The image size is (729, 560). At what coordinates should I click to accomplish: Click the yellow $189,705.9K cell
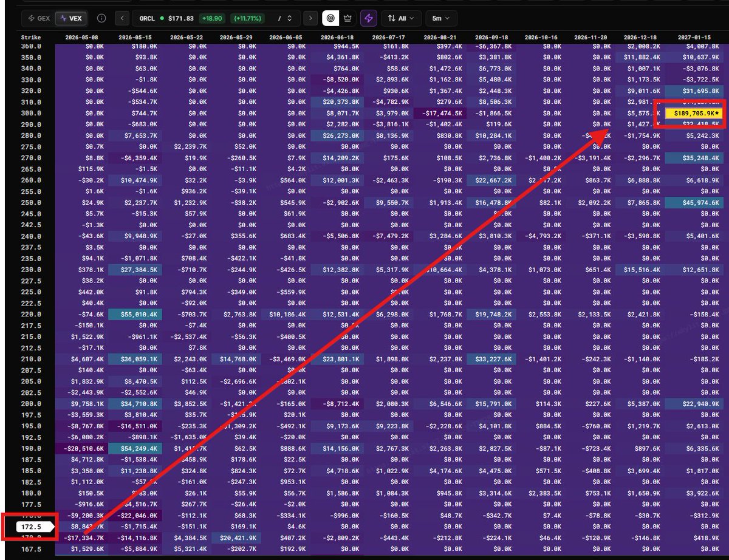(x=694, y=113)
